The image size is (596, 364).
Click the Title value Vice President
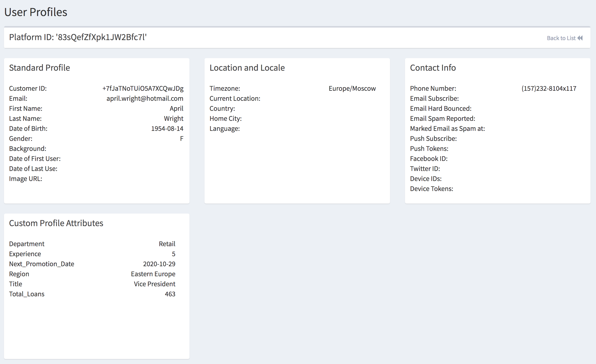tap(155, 284)
